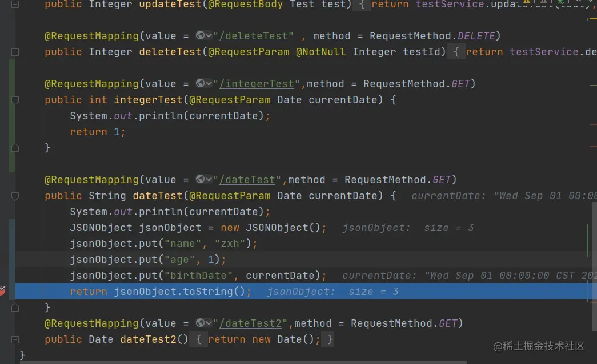Click fold end marker of dateTest method
597x364 pixels.
(x=15, y=308)
